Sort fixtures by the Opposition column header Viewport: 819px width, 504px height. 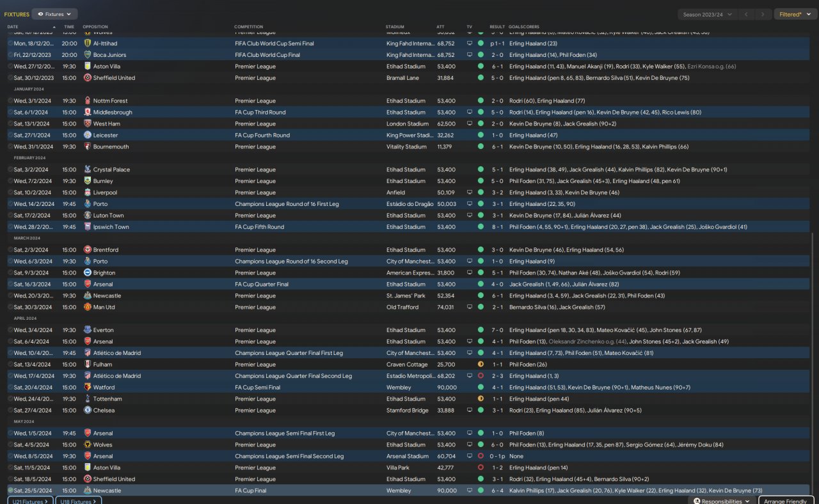[95, 27]
